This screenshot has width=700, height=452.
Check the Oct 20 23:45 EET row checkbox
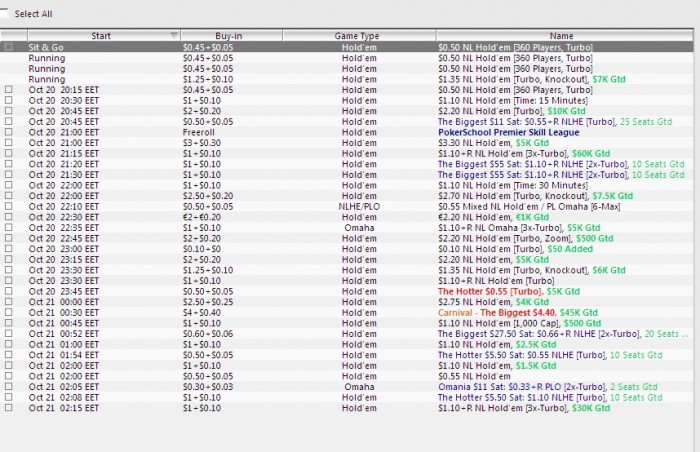coord(8,291)
